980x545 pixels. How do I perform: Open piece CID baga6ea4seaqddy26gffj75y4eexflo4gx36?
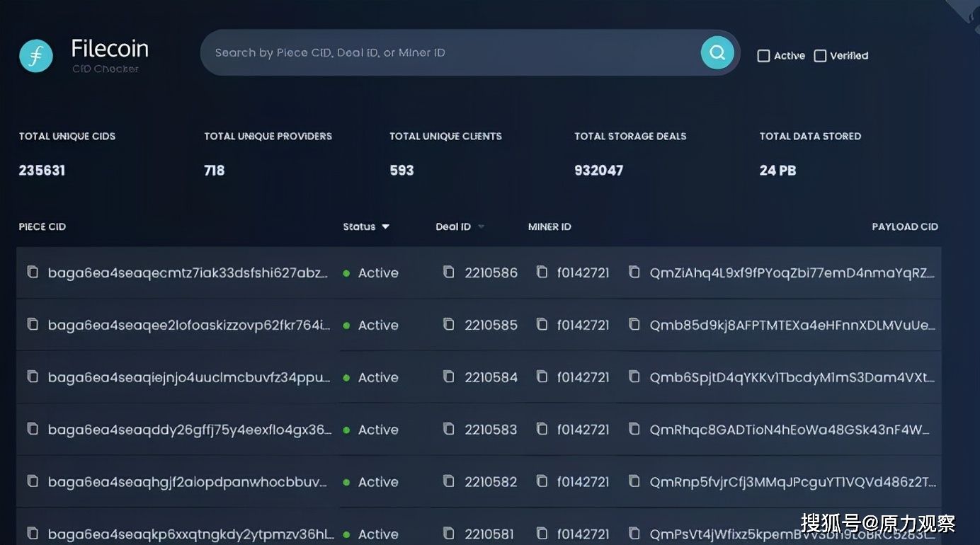(x=190, y=430)
